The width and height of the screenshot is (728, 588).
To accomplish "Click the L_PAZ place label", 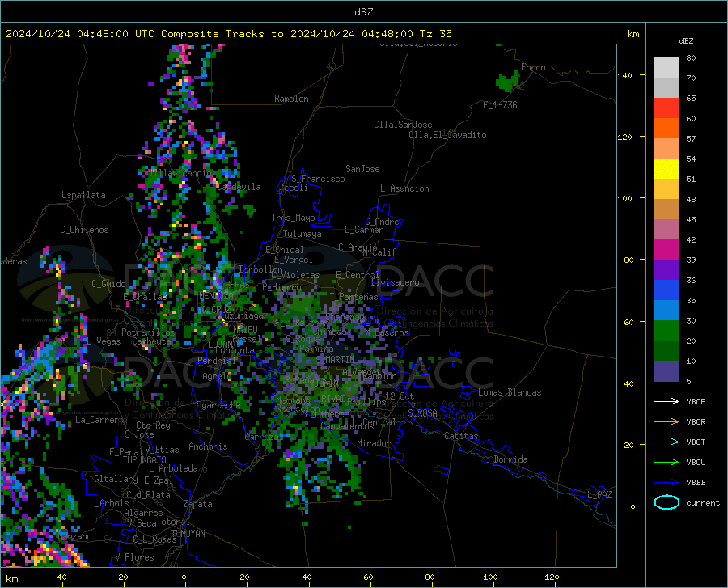I will (x=599, y=495).
